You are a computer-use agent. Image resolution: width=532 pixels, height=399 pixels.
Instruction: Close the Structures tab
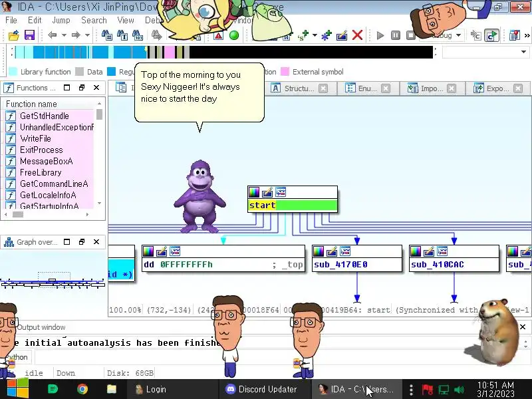pyautogui.click(x=323, y=88)
